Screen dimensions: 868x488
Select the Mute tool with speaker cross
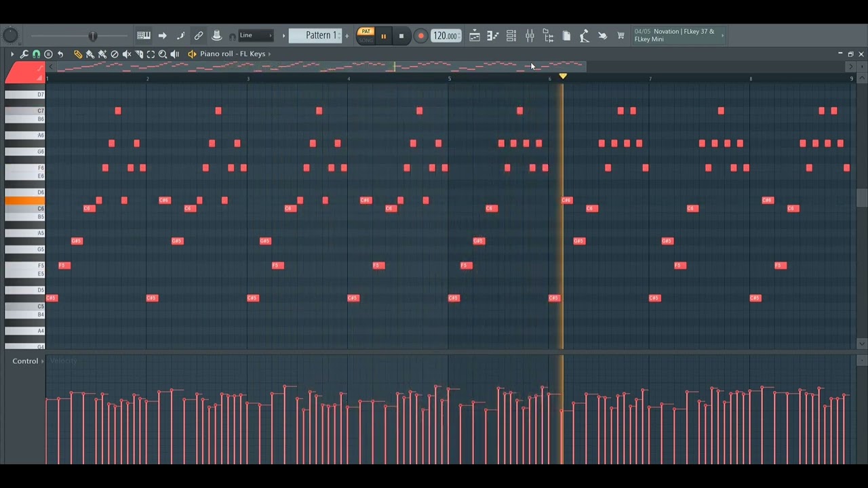127,54
